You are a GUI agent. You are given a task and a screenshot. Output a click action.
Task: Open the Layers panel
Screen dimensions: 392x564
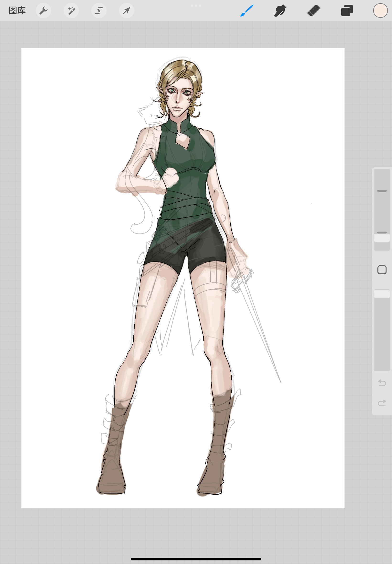(347, 11)
